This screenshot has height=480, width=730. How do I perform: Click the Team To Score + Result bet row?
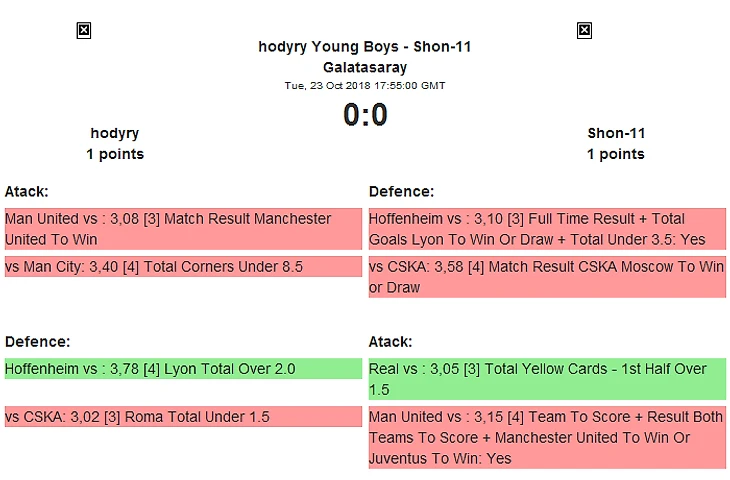547,437
